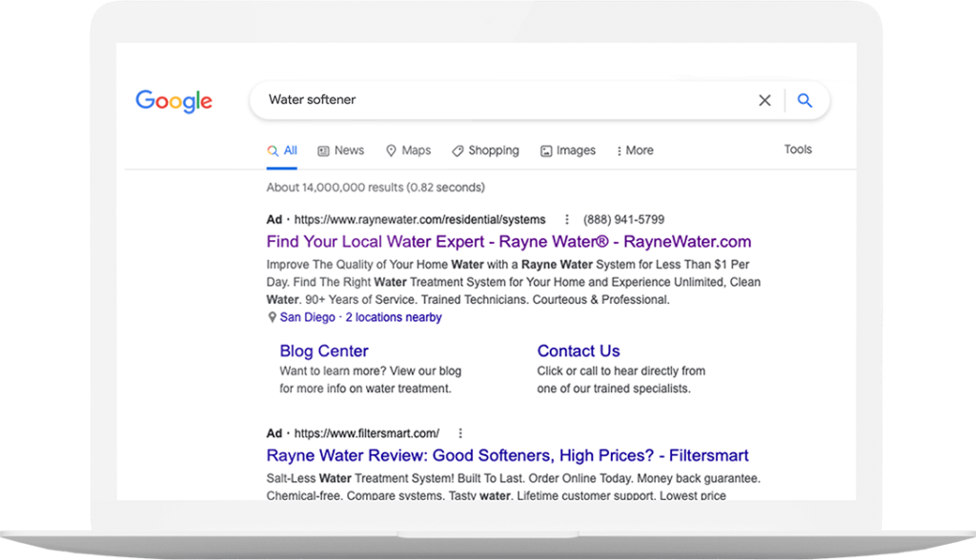Select the All results tab
The height and width of the screenshot is (560, 976).
pyautogui.click(x=282, y=150)
